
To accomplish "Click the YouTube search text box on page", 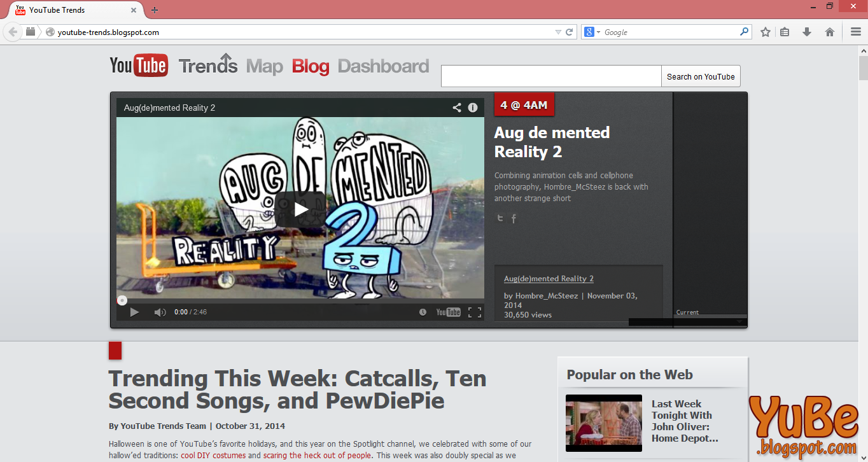I will point(551,76).
